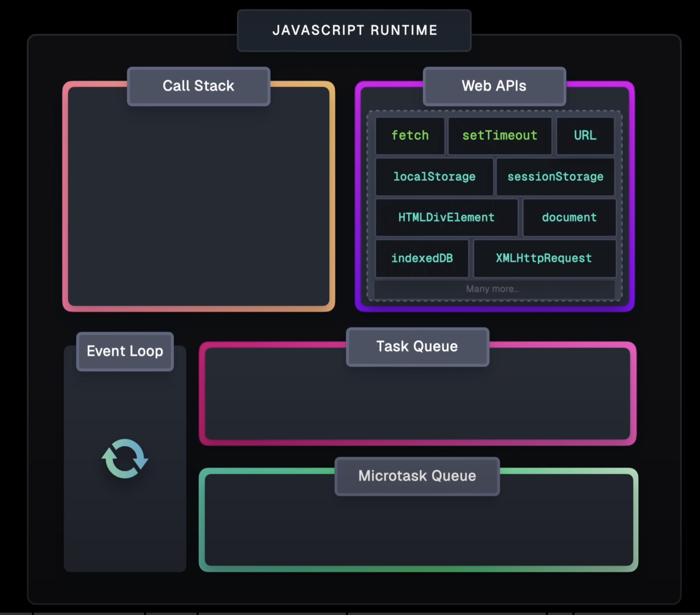The width and height of the screenshot is (700, 615).
Task: Click the Microtask Queue label
Action: tap(417, 476)
